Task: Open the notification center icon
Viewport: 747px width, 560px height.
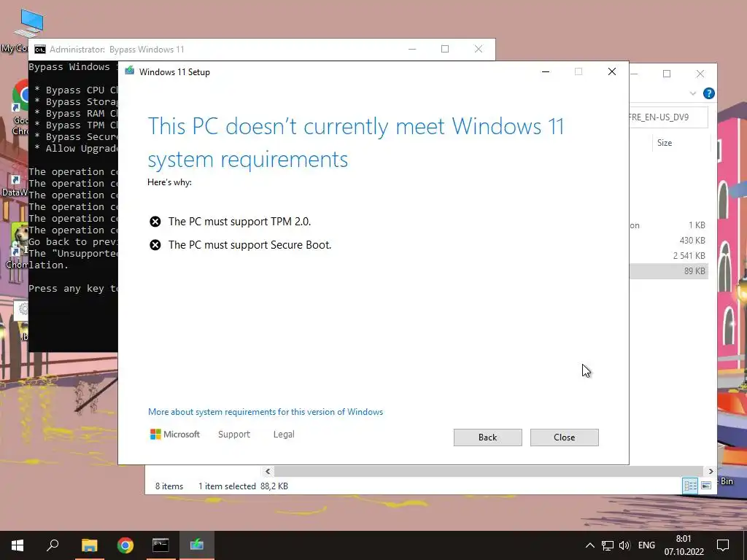Action: point(723,545)
